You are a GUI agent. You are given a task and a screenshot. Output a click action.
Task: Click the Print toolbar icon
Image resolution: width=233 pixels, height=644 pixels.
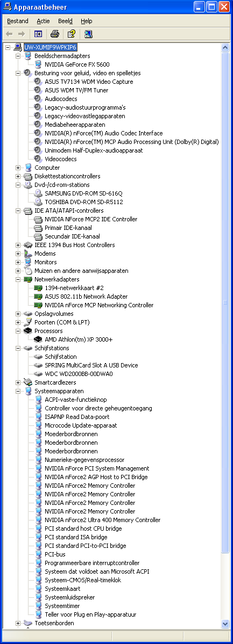(x=55, y=34)
